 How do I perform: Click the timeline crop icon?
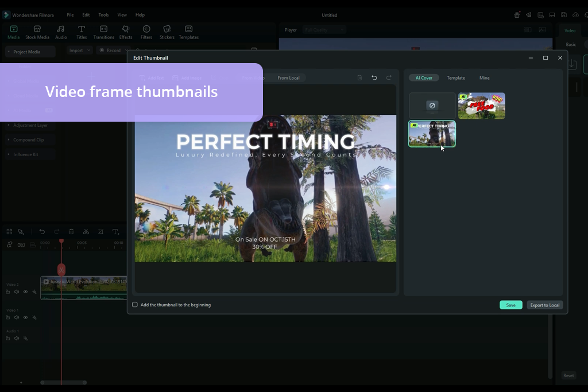click(100, 232)
